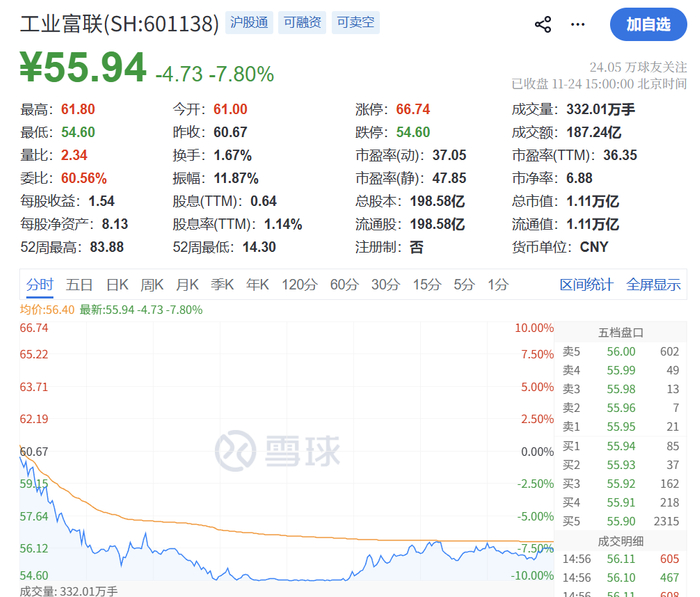Click the 成交明细 section header
This screenshot has width=700, height=597.
pyautogui.click(x=621, y=542)
